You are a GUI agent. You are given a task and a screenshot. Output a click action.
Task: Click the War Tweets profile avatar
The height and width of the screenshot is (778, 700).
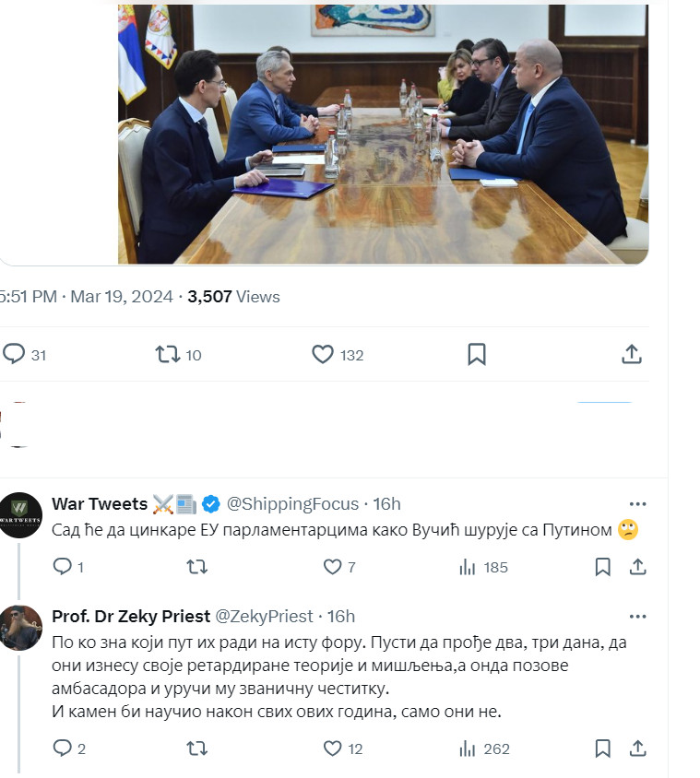[x=20, y=515]
